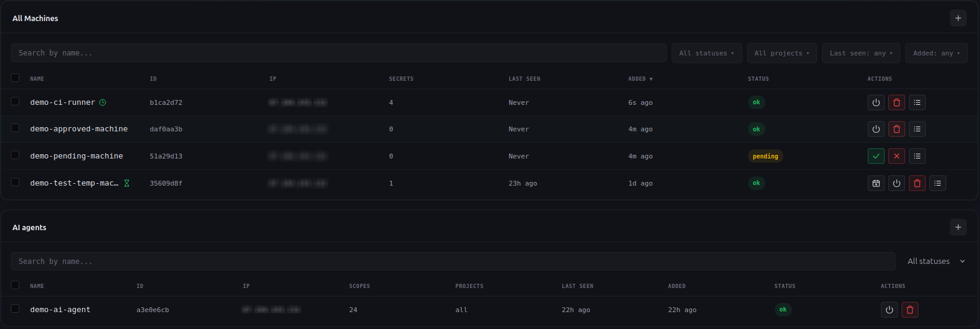Click the ok badge for demo-ci-runner
The width and height of the screenshot is (980, 329).
(x=756, y=102)
